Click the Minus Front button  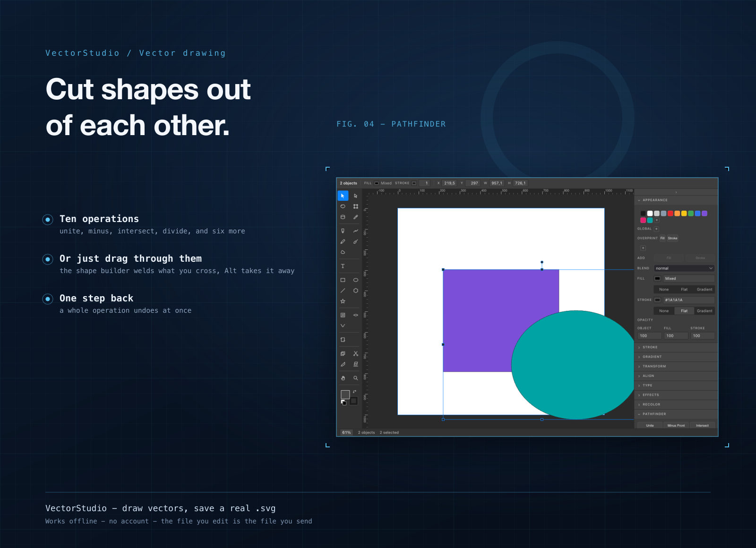(676, 426)
